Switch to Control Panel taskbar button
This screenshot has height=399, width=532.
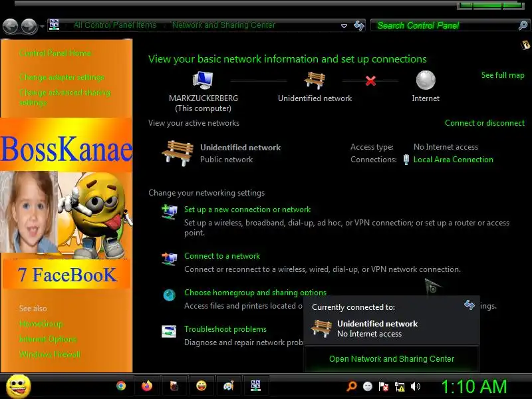[x=255, y=386]
